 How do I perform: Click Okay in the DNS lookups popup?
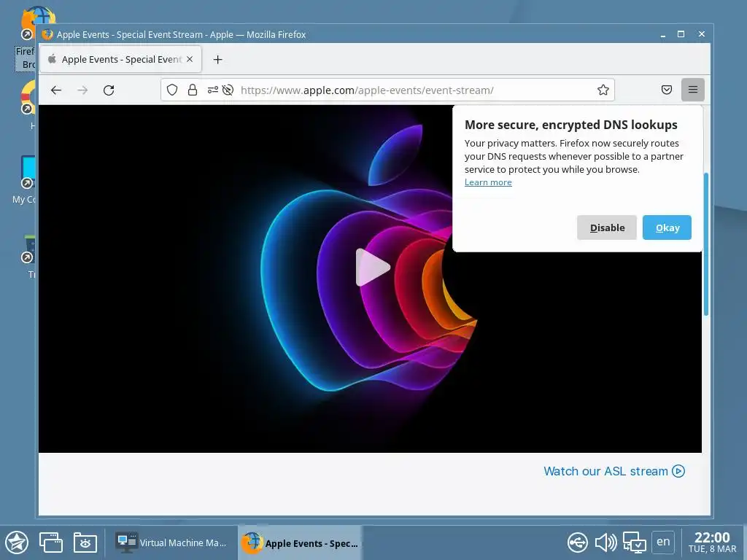[x=667, y=227]
